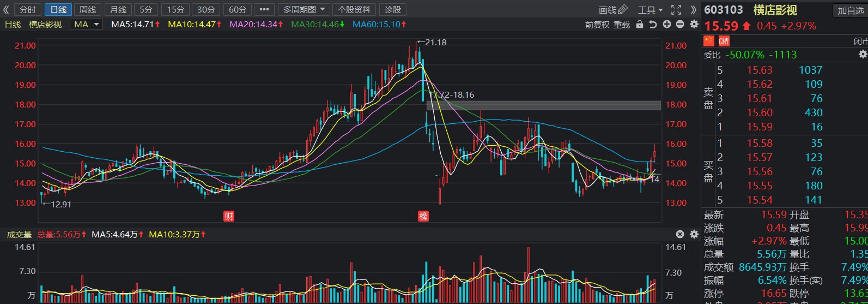The width and height of the screenshot is (868, 304).
Task: Open order book settings gear
Action: coord(863,54)
